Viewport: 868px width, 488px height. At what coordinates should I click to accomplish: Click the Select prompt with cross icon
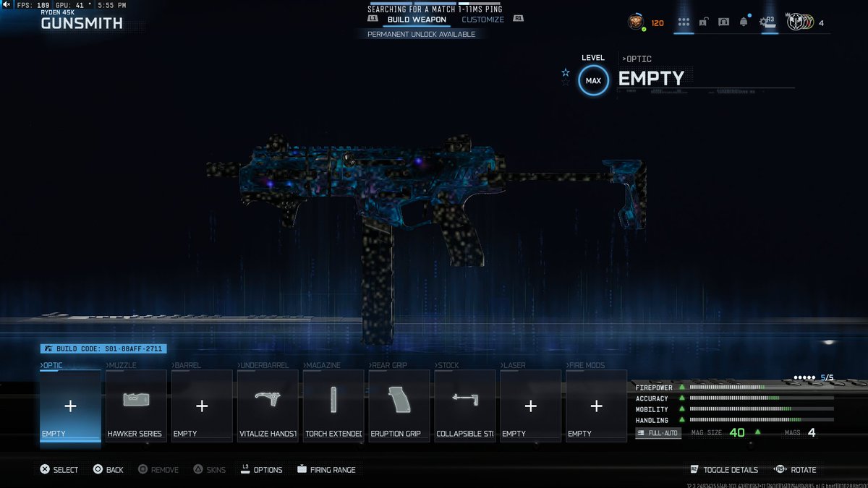click(x=59, y=469)
